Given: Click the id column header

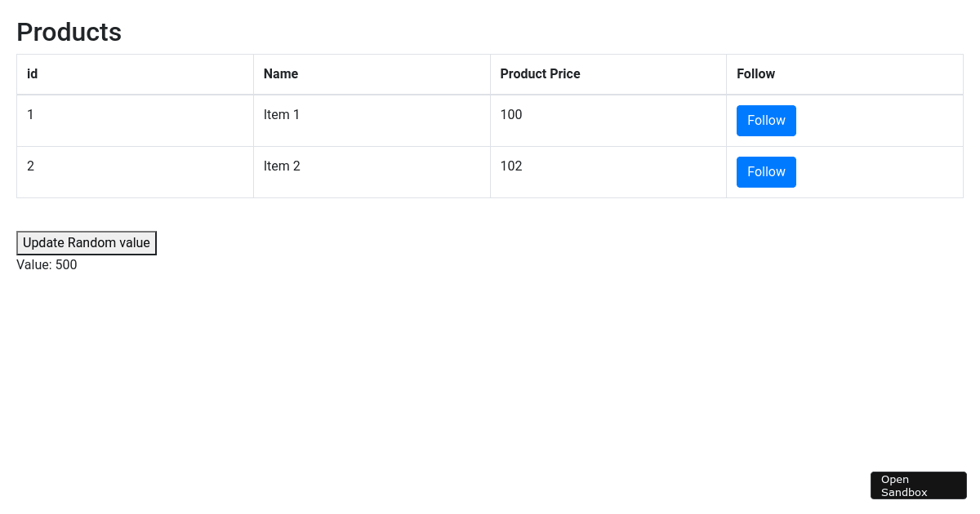Looking at the screenshot, I should click(32, 73).
